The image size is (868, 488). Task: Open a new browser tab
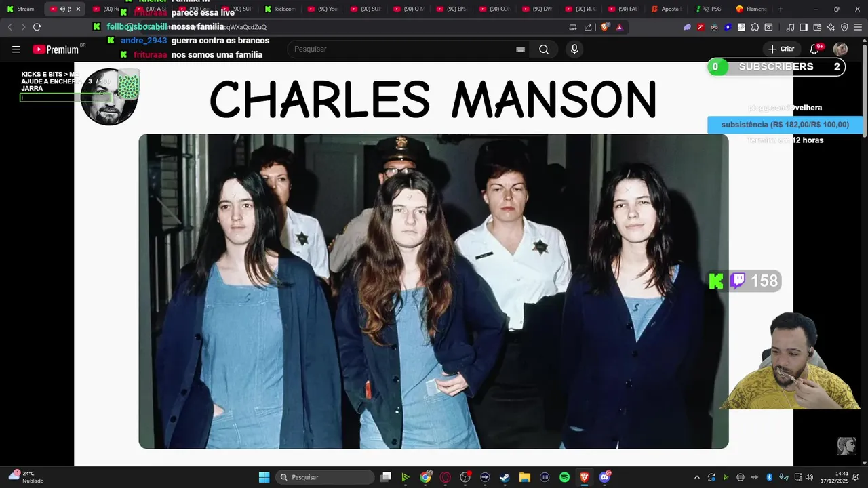click(781, 9)
